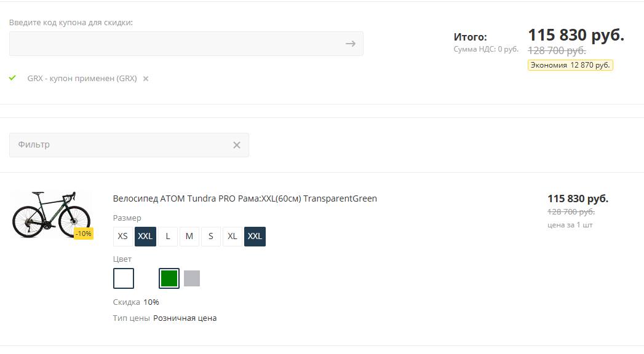Select the gray color swatch

pyautogui.click(x=192, y=278)
